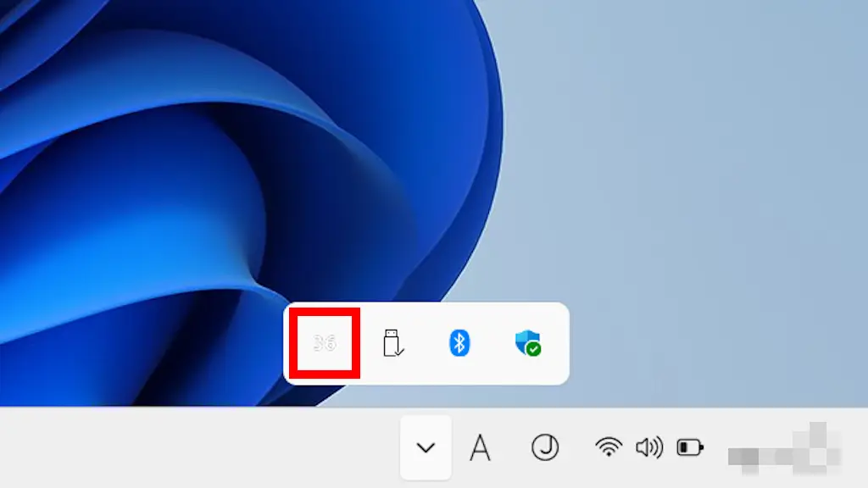Click the battery status icon
868x488 pixels.
coord(690,447)
